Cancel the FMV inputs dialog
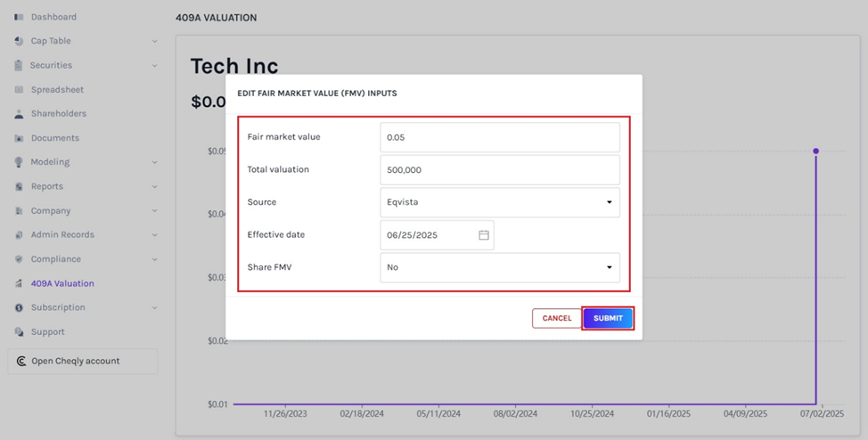Screen dimensions: 868x440 click(x=556, y=318)
